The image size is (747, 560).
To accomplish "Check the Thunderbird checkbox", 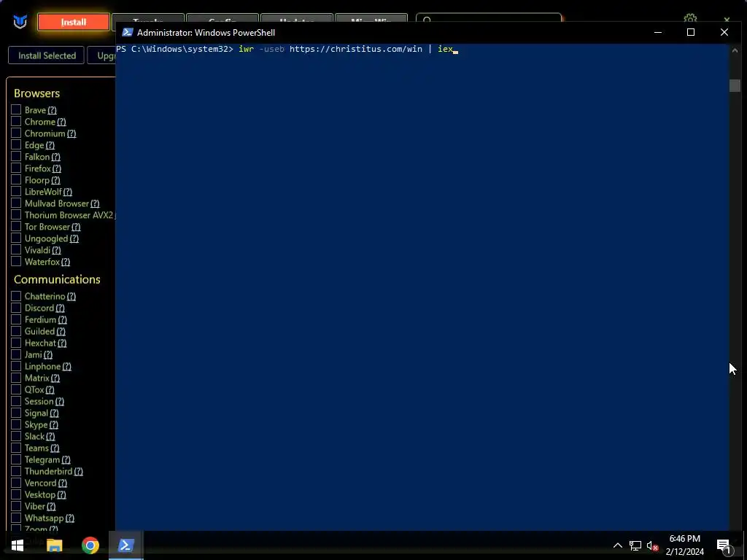I will (16, 471).
